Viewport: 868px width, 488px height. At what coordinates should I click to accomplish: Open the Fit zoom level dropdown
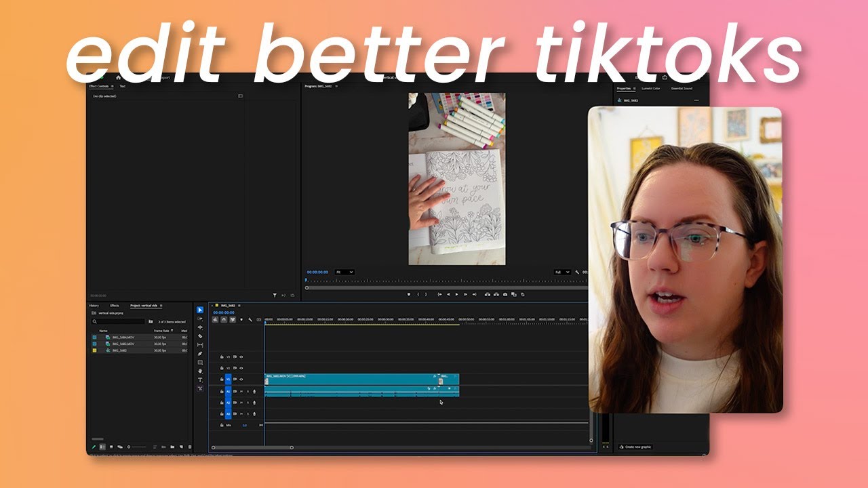coord(344,272)
